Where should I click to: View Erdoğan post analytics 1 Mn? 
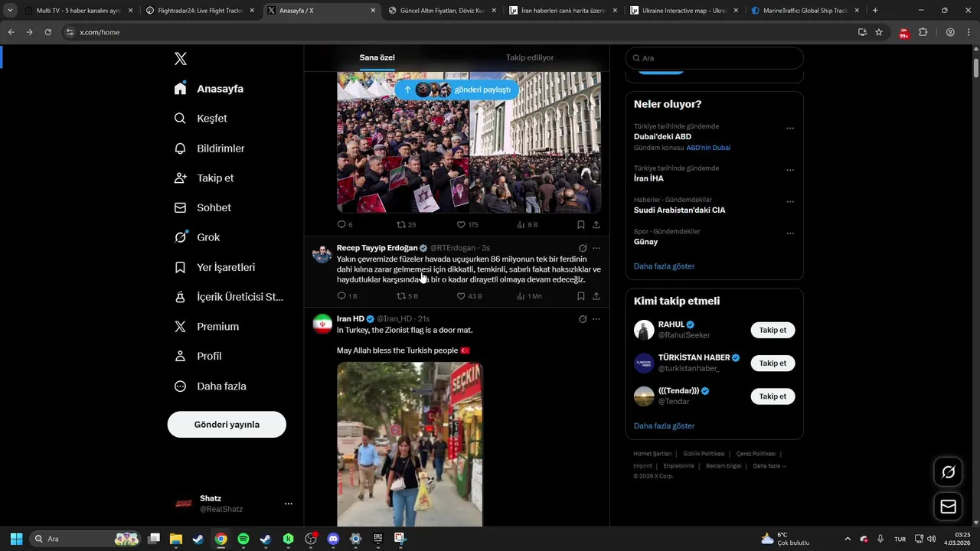[x=521, y=296]
